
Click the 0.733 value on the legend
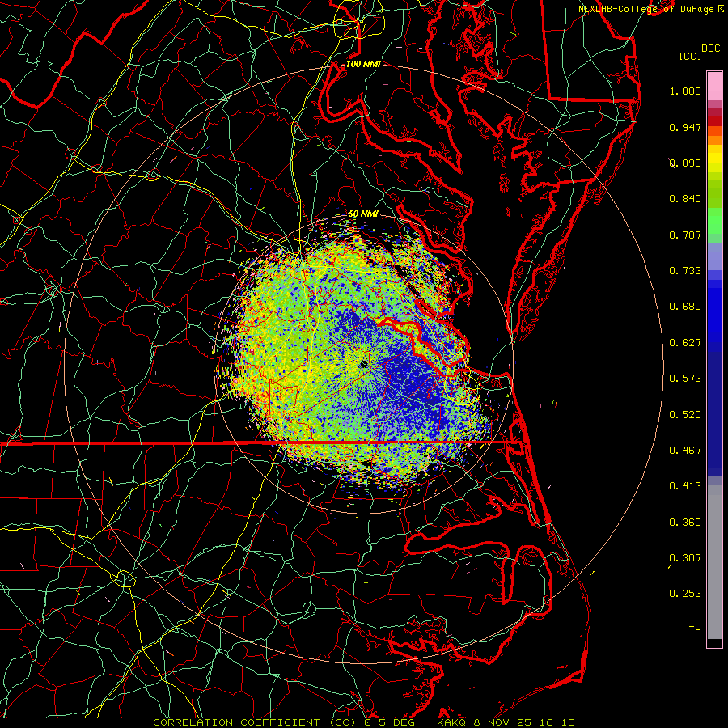pos(685,271)
